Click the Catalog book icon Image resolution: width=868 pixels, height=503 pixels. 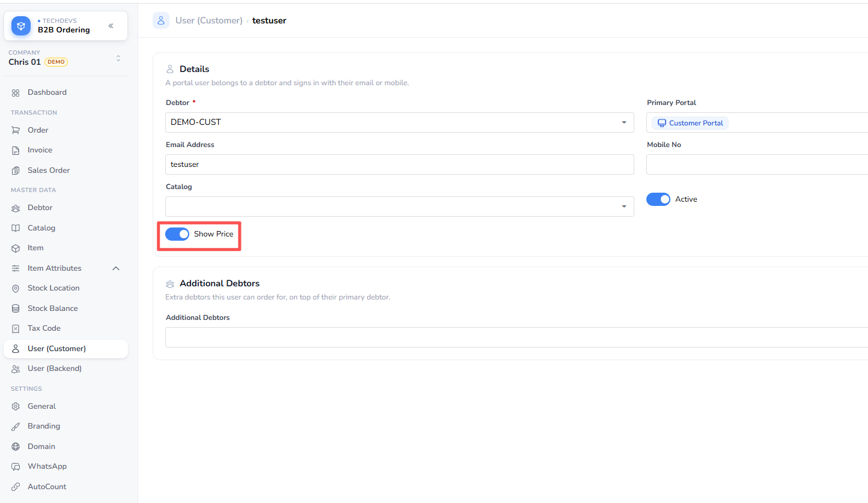[16, 228]
